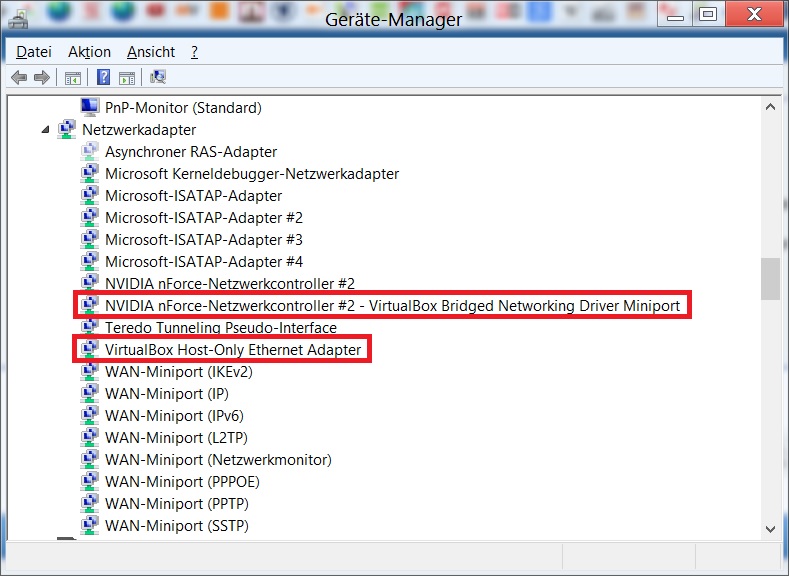Click the VirtualBox Host-Only Ethernet Adapter icon
Viewport: 789px width, 576px height.
[x=90, y=349]
